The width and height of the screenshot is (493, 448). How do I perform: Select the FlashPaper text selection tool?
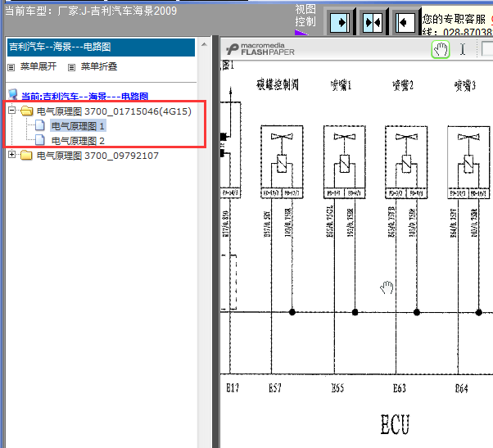[x=463, y=49]
